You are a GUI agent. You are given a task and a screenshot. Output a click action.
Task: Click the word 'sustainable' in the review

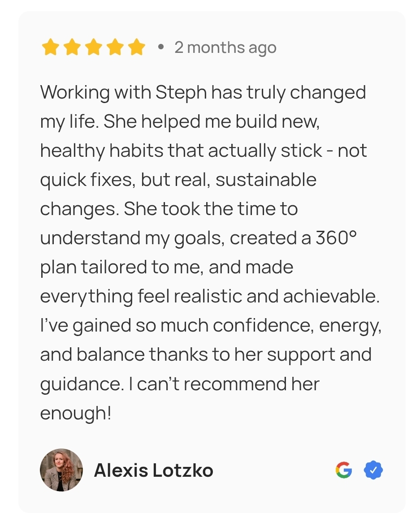266,180
